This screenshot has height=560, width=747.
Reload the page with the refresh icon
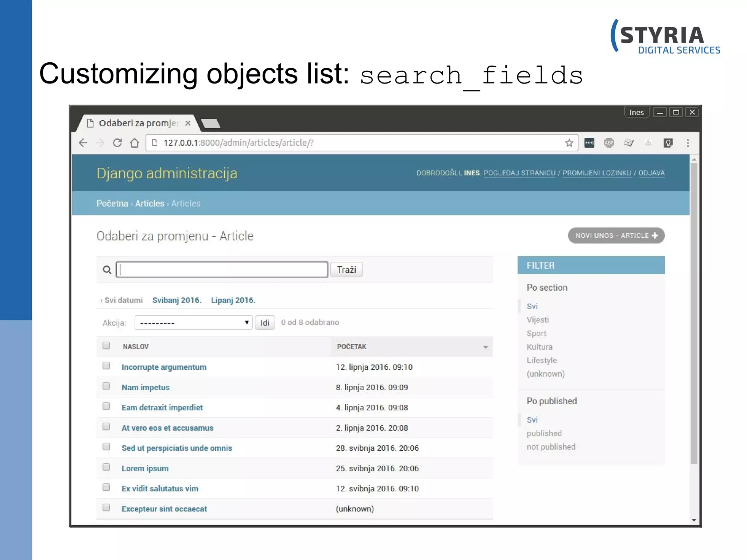click(x=117, y=143)
